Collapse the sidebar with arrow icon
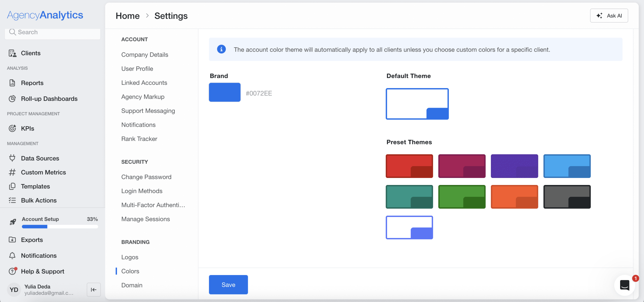 point(94,290)
